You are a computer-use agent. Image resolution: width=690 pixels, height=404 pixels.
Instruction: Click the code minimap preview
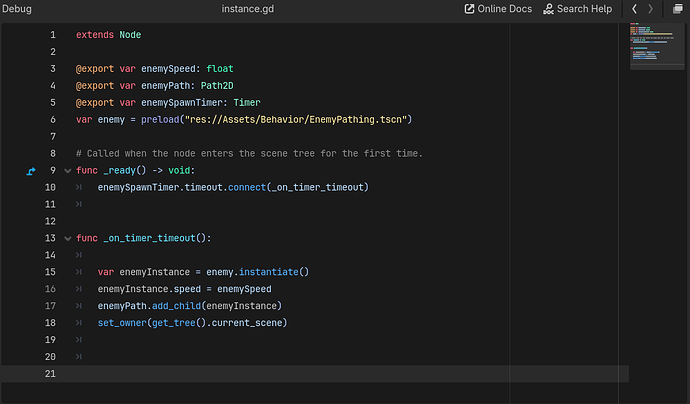[657, 45]
